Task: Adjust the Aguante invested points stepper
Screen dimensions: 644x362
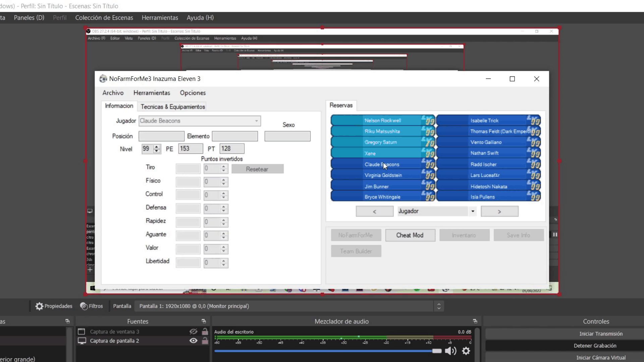Action: 224,236
